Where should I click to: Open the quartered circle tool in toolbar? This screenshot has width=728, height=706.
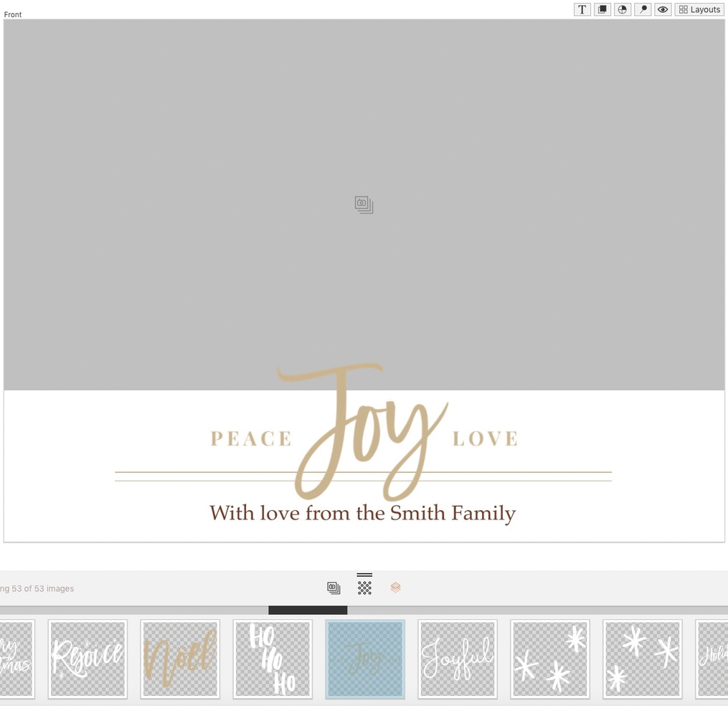coord(622,9)
